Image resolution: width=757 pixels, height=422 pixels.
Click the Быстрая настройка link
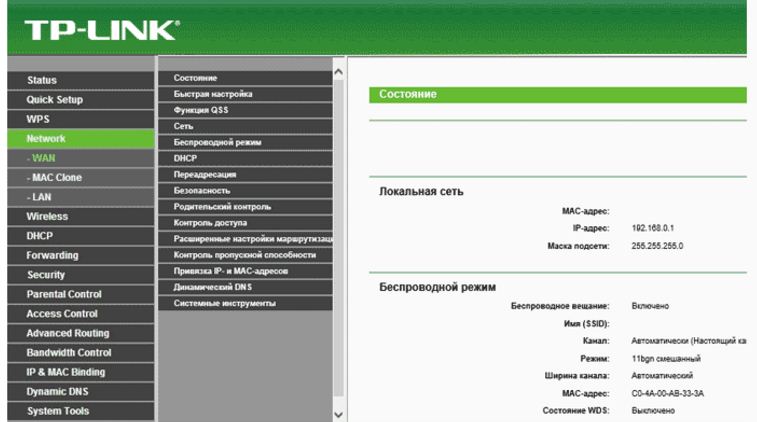click(213, 94)
